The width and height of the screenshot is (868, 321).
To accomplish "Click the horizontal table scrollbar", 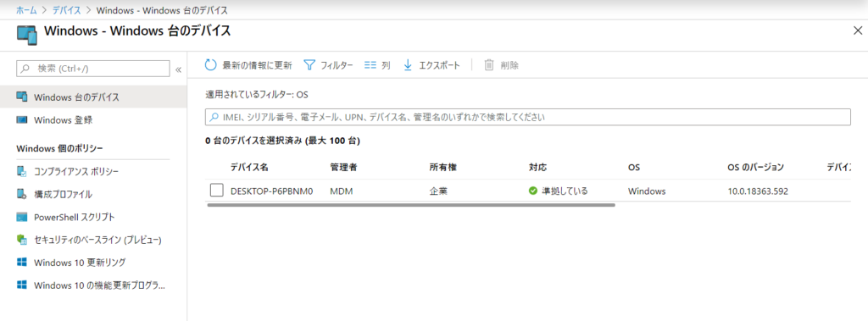I will click(x=411, y=205).
